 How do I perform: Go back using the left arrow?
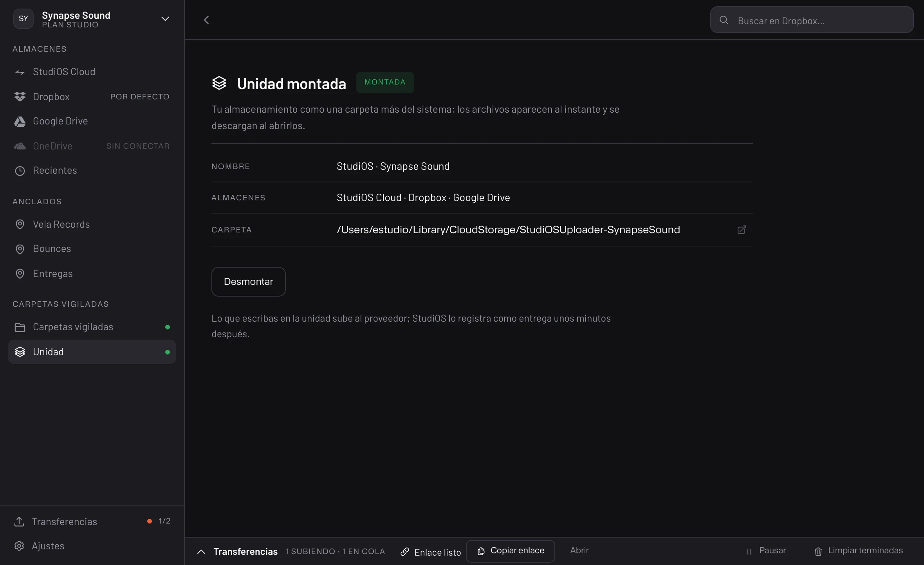click(206, 20)
